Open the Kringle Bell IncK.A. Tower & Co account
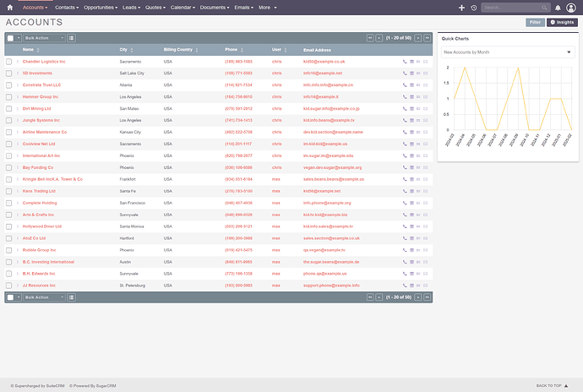Screen dimensions: 583x392 pyautogui.click(x=52, y=179)
